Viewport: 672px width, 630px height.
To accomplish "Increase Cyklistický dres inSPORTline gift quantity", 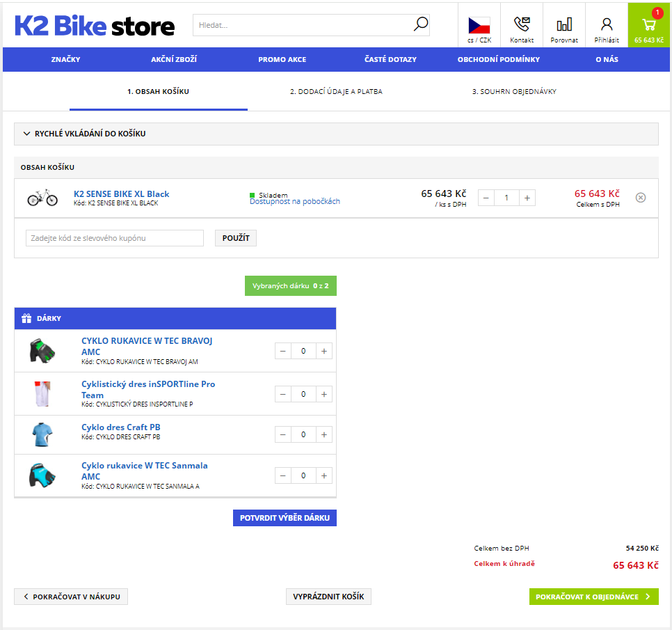I will click(x=324, y=394).
